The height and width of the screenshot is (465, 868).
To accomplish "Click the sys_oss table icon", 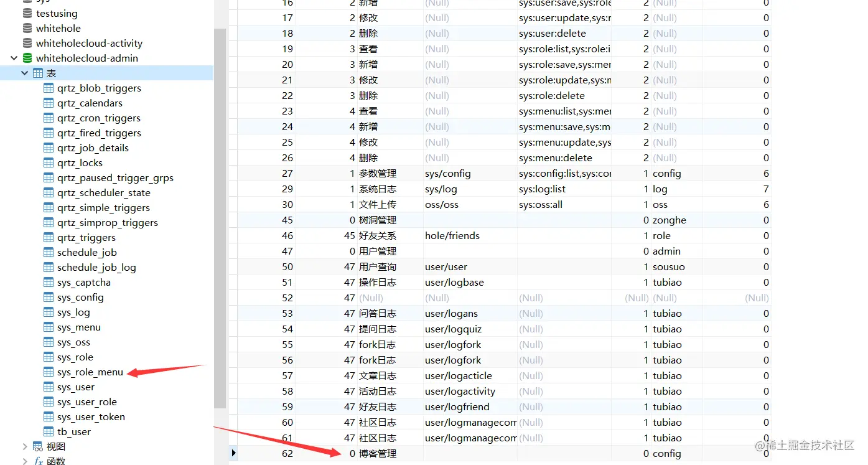I will click(49, 342).
